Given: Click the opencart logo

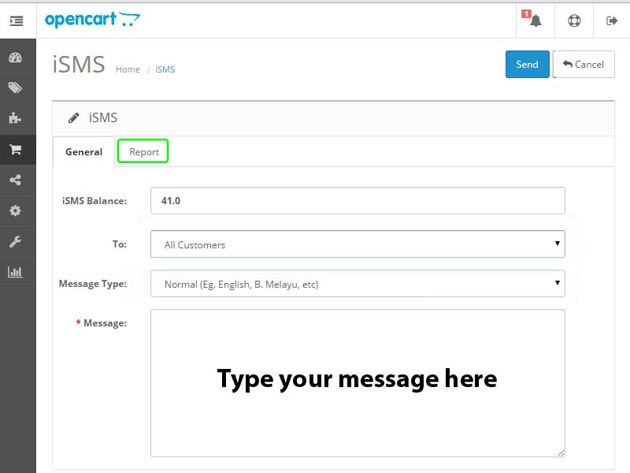Looking at the screenshot, I should (92, 20).
